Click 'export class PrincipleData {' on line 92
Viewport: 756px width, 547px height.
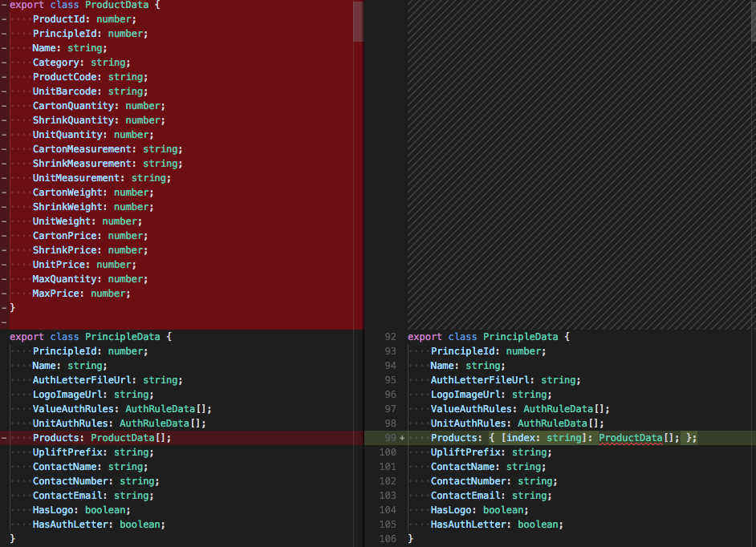(x=489, y=337)
